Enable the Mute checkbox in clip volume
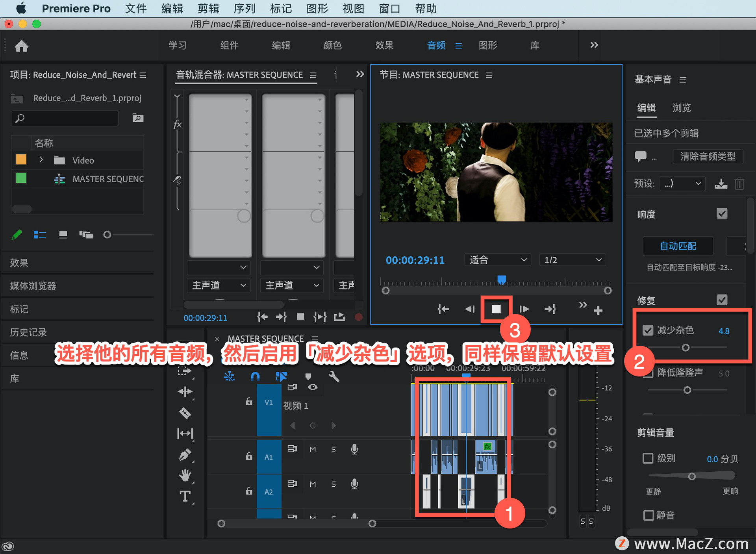 (648, 515)
